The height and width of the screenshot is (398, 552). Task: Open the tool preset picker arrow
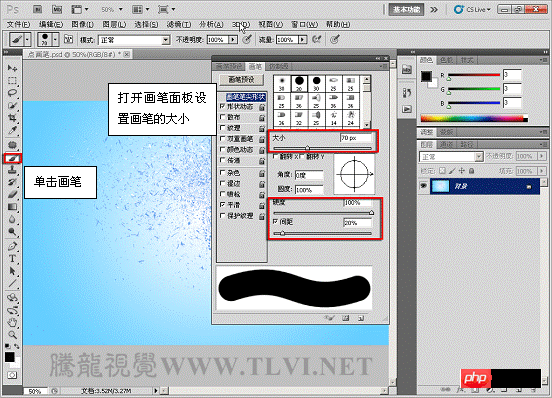27,39
